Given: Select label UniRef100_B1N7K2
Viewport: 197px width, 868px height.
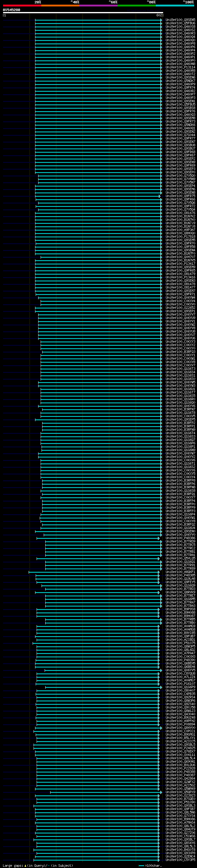Looking at the screenshot, I should (180, 216).
